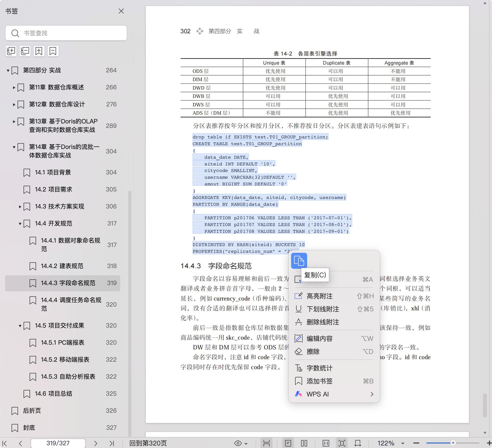Switch to single page view icon
Image resolution: width=492 pixels, height=448 pixels.
[288, 443]
